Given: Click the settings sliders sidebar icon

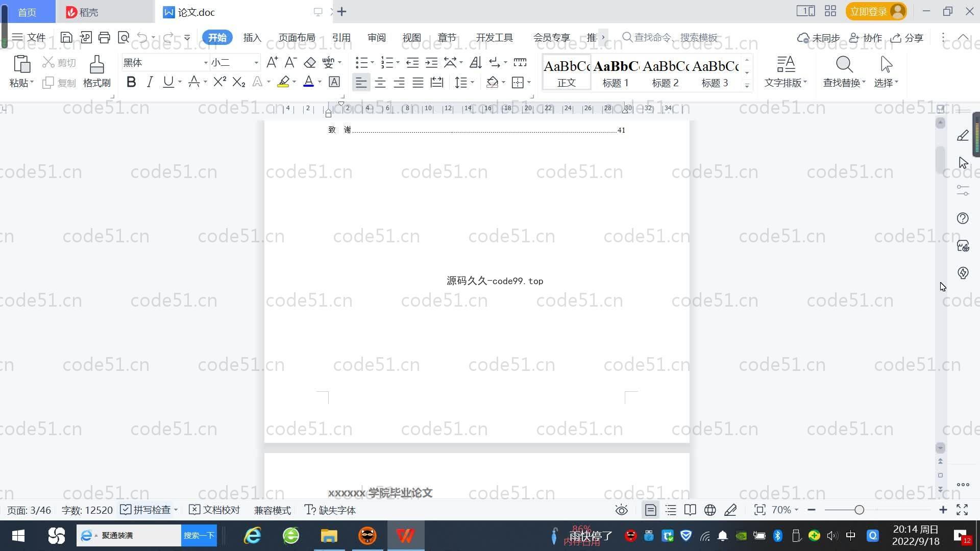Looking at the screenshot, I should pyautogui.click(x=963, y=190).
